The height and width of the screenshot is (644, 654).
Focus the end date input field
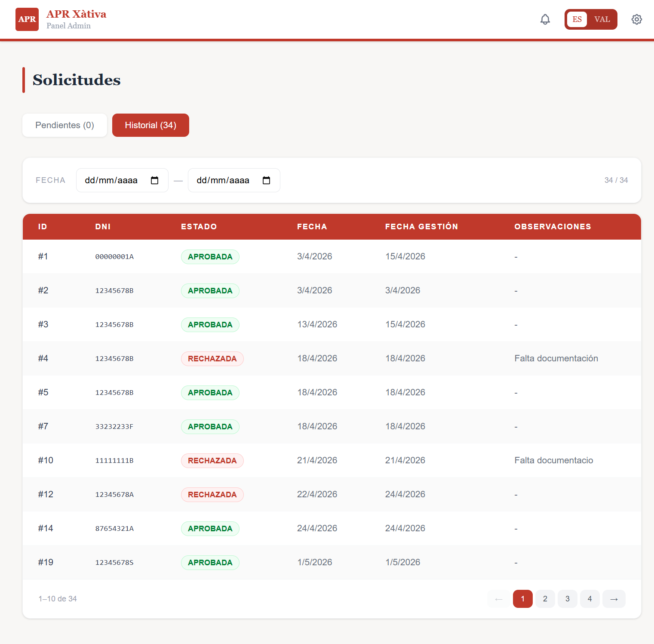(234, 180)
